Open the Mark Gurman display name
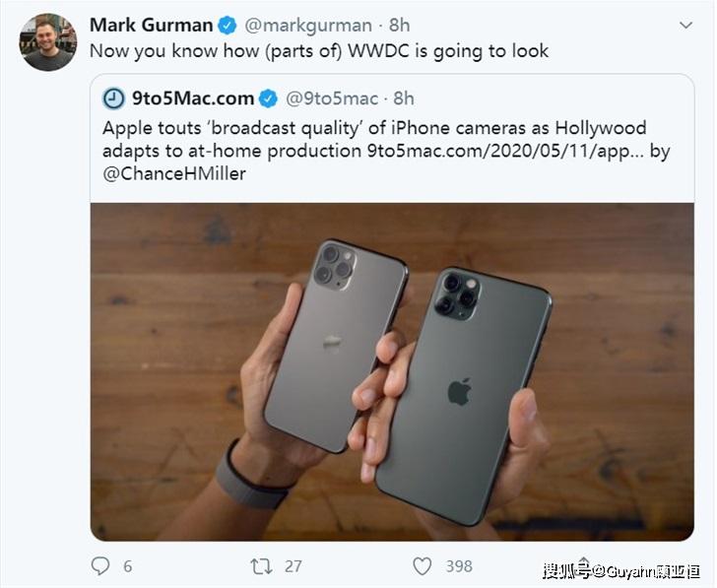This screenshot has height=588, width=717. click(151, 25)
